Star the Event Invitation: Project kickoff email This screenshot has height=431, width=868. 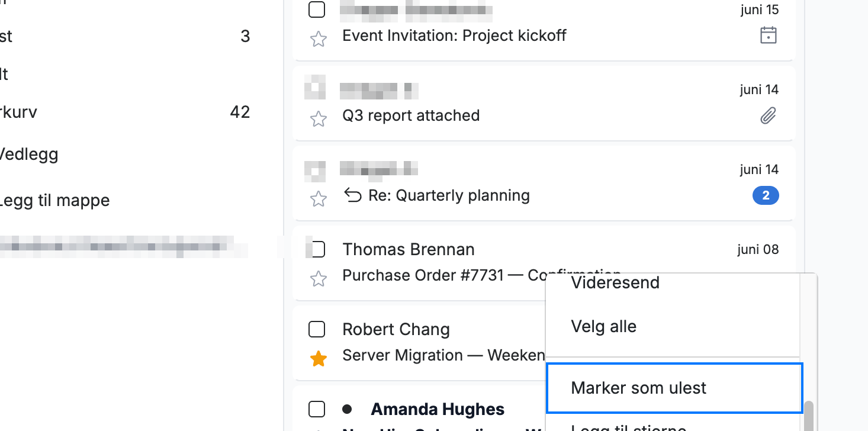point(319,39)
